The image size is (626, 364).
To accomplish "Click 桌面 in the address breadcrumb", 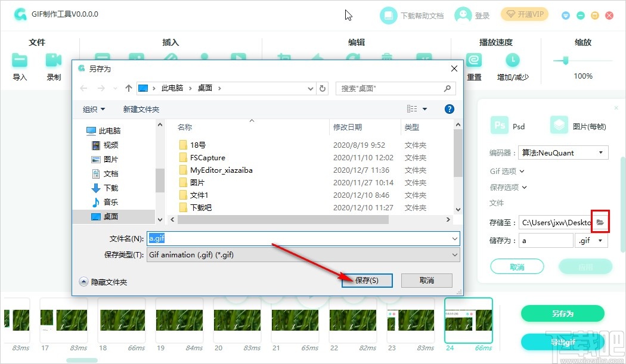I will [x=205, y=88].
